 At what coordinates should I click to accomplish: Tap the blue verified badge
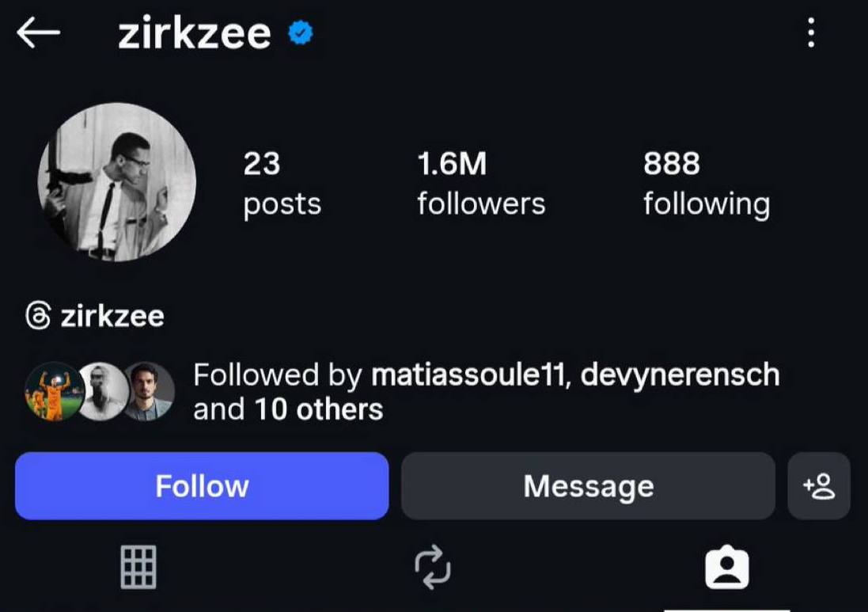point(301,33)
